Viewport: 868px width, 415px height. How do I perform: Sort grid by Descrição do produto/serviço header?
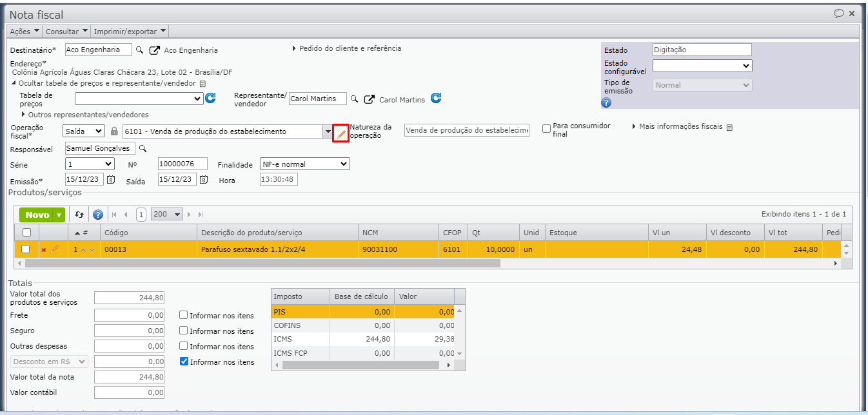(x=277, y=232)
